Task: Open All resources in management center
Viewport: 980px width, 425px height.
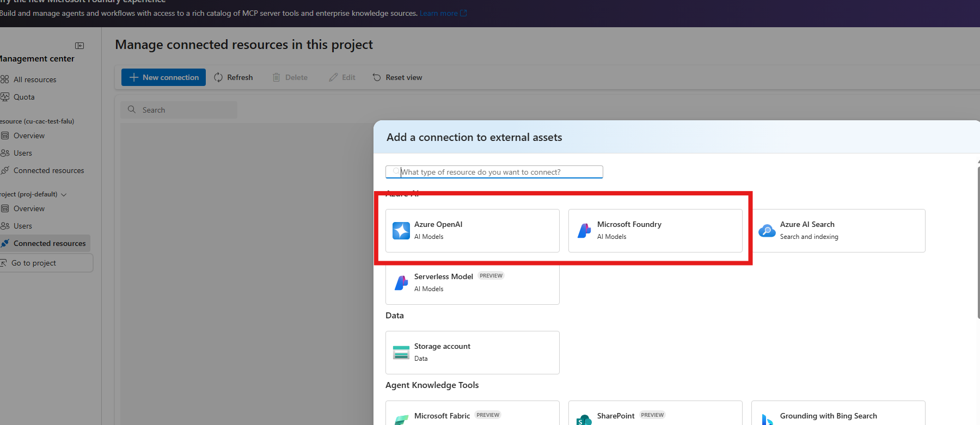Action: (x=35, y=79)
